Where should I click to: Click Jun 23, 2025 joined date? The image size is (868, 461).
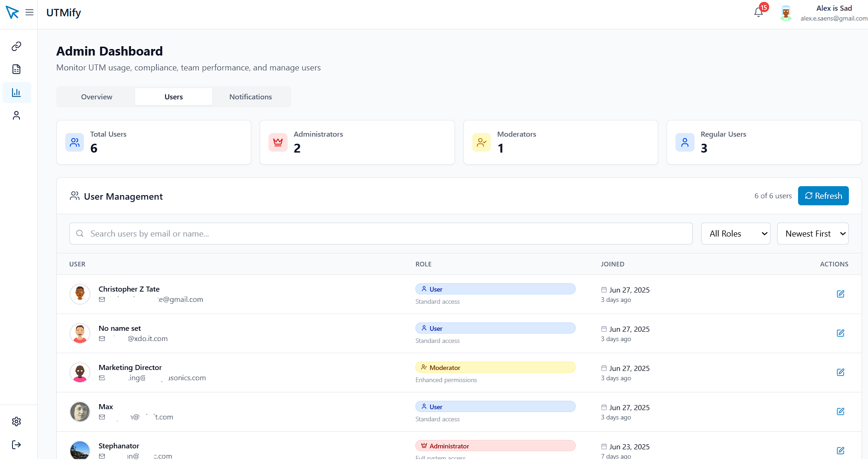click(x=629, y=447)
